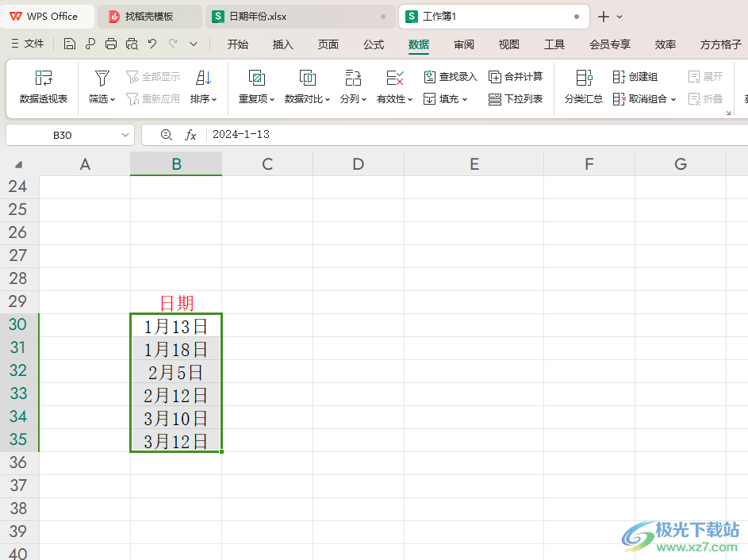748x560 pixels.
Task: Click the Print Preview icon
Action: point(132,44)
